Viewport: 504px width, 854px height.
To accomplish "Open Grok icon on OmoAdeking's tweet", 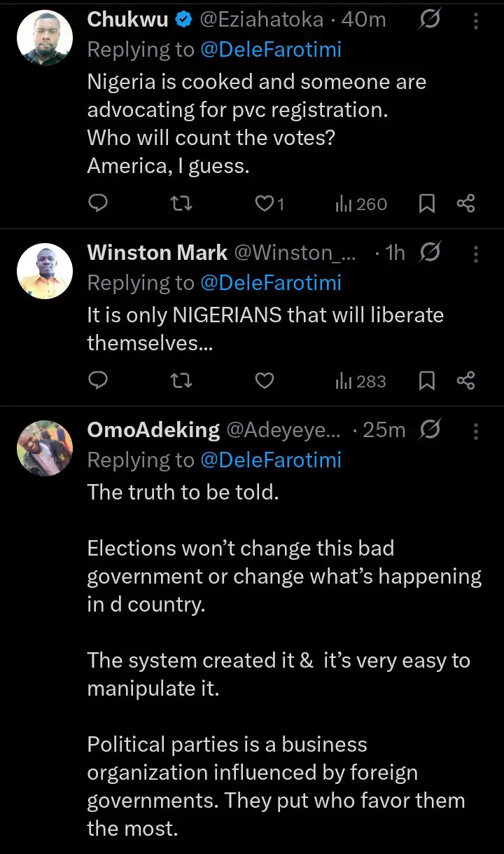I will (429, 429).
